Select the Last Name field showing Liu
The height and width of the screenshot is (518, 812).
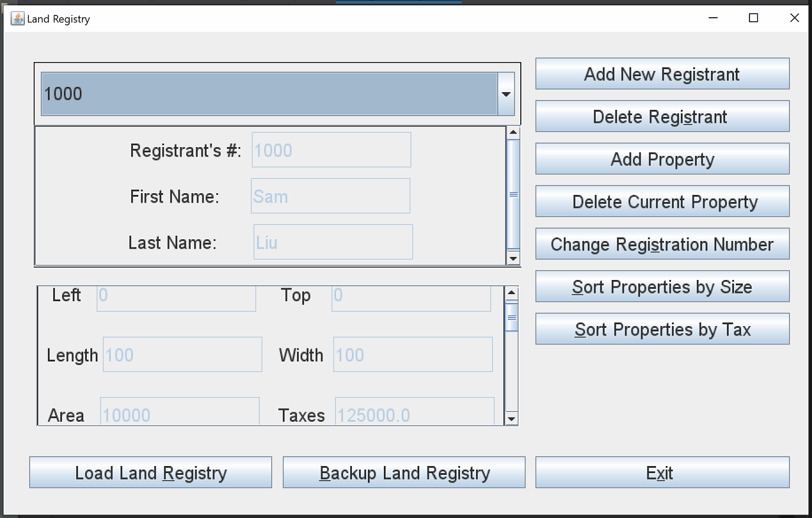(332, 242)
